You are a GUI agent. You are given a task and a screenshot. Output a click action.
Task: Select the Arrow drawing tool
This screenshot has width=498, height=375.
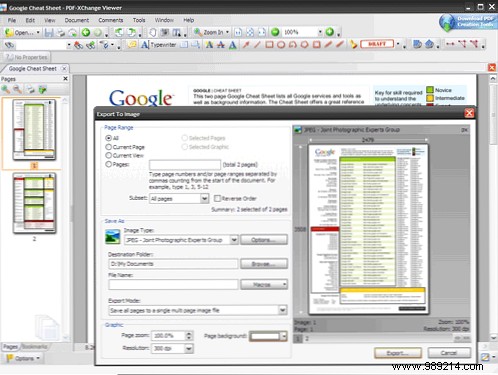pyautogui.click(x=246, y=44)
